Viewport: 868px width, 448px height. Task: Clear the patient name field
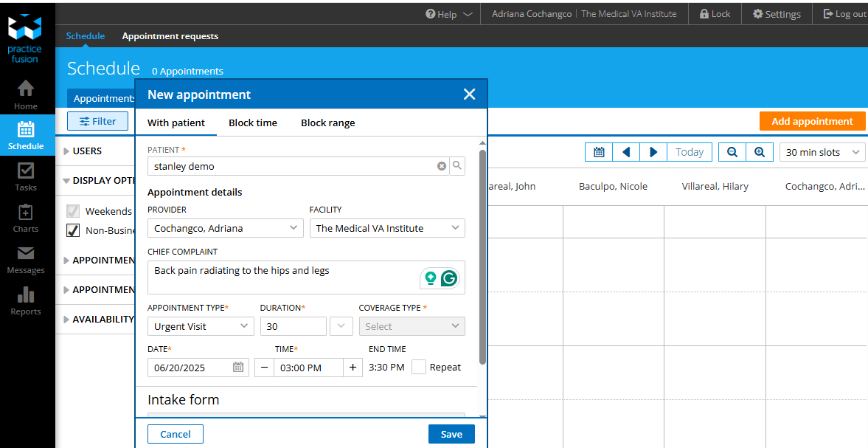[442, 166]
